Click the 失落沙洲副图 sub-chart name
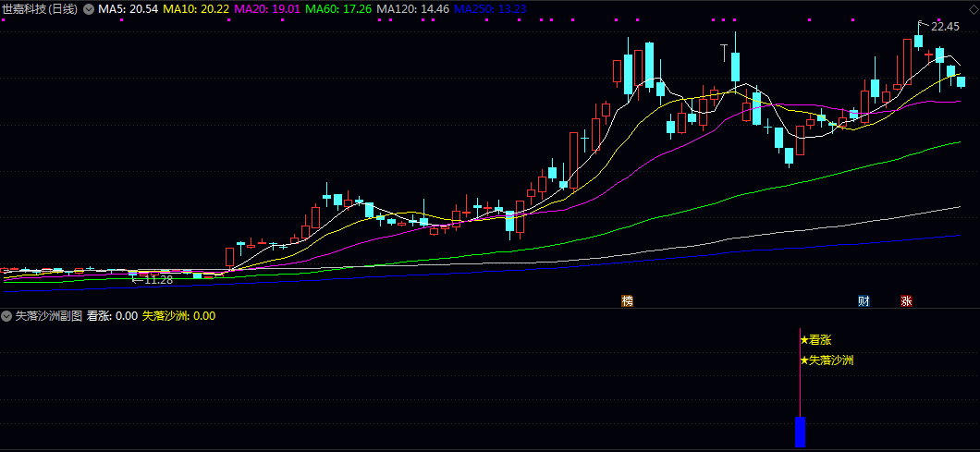 pyautogui.click(x=48, y=316)
